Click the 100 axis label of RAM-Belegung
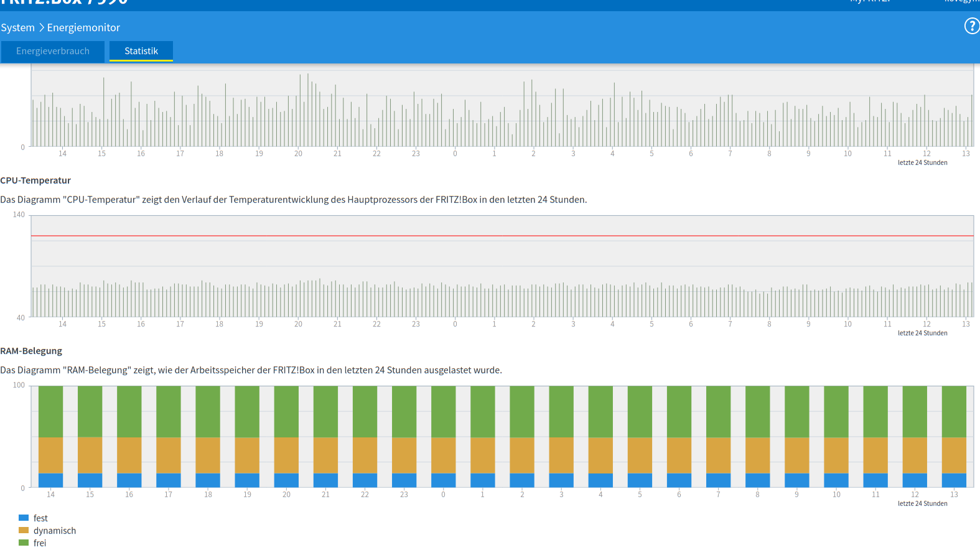 [x=19, y=385]
